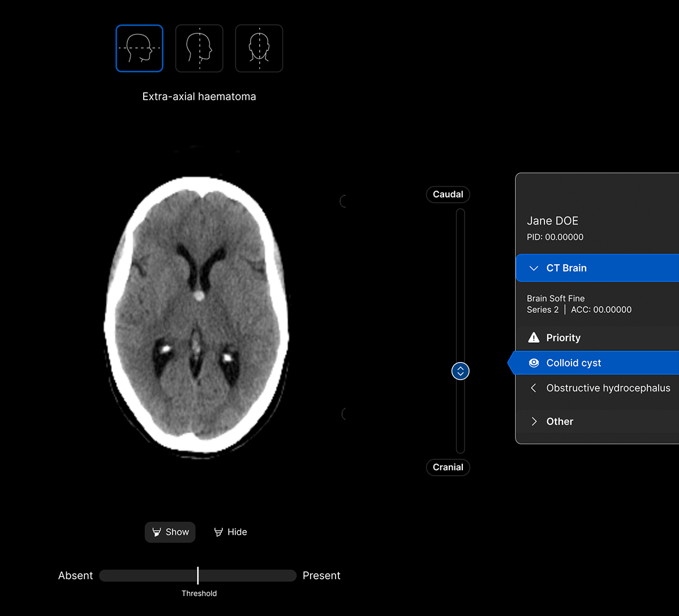Choose the Hide overlay option
This screenshot has height=616, width=679.
click(x=230, y=532)
